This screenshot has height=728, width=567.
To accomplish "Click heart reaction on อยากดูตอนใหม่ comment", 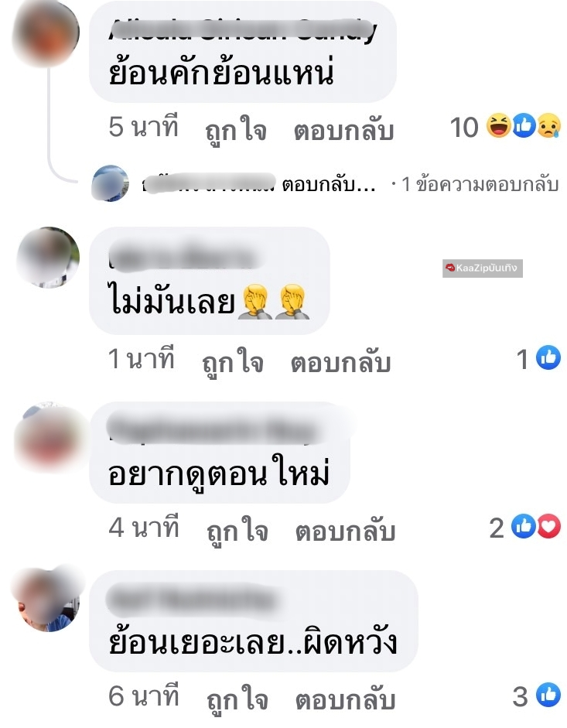I will point(549,527).
